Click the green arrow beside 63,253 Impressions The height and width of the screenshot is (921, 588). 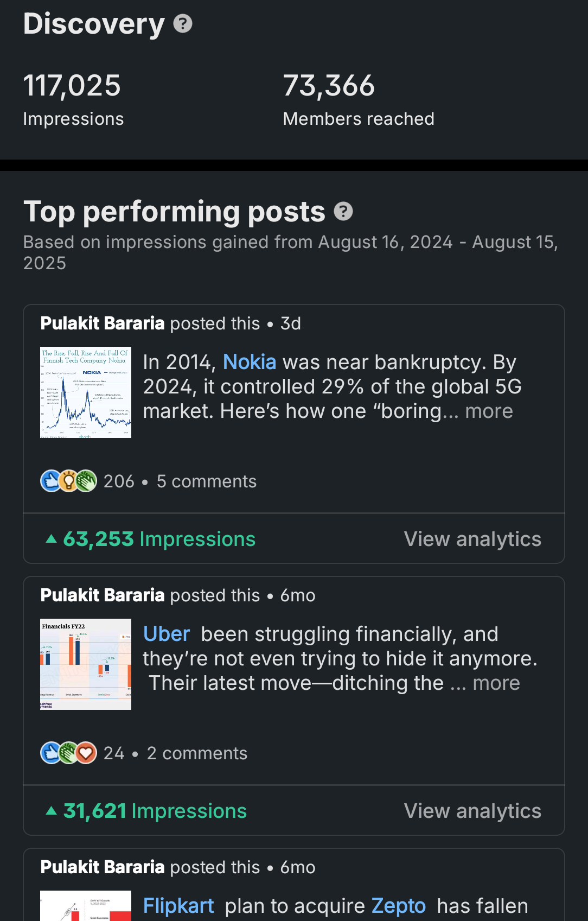coord(52,539)
